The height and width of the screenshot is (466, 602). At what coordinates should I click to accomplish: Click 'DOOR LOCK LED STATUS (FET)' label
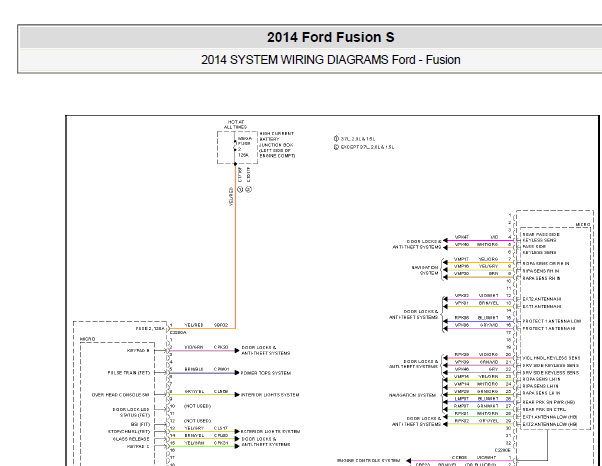click(131, 412)
